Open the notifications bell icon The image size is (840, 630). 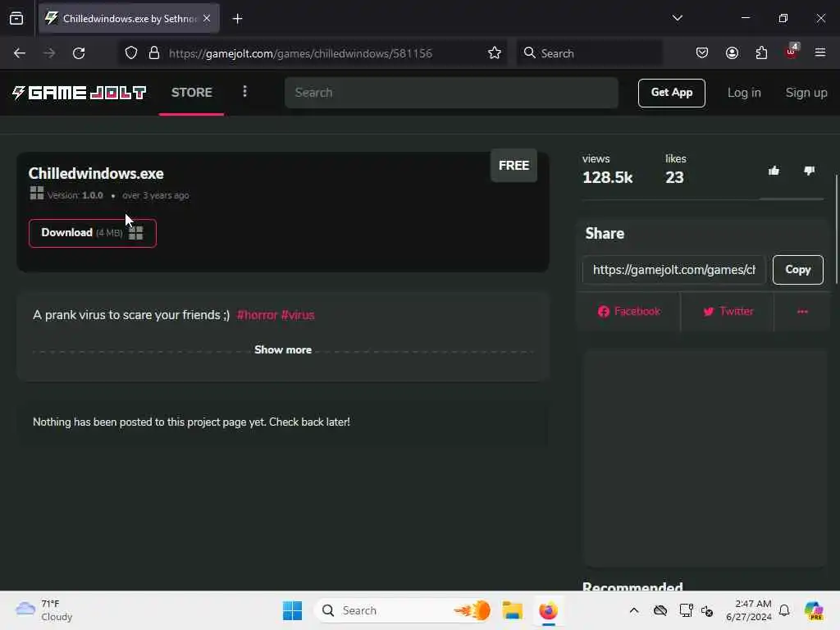coord(784,610)
